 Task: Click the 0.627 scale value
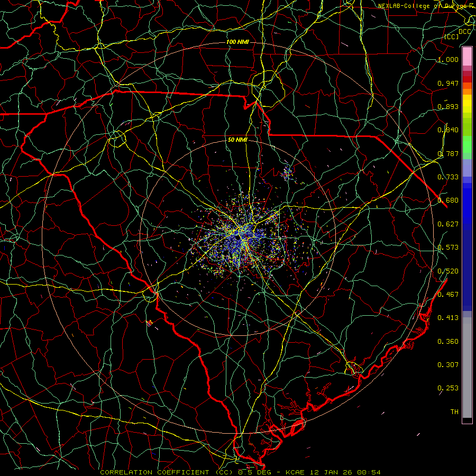pos(448,224)
